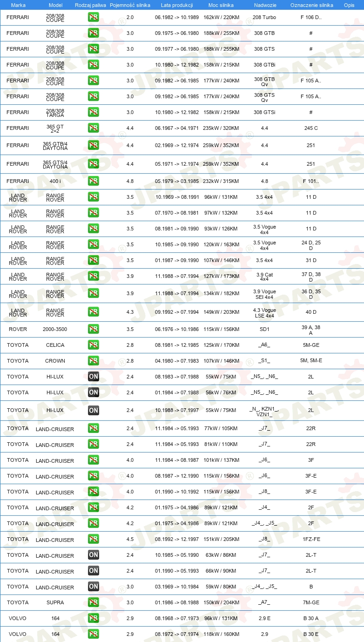
Task: Click the Pojemność silnika column header
Action: (130, 5)
